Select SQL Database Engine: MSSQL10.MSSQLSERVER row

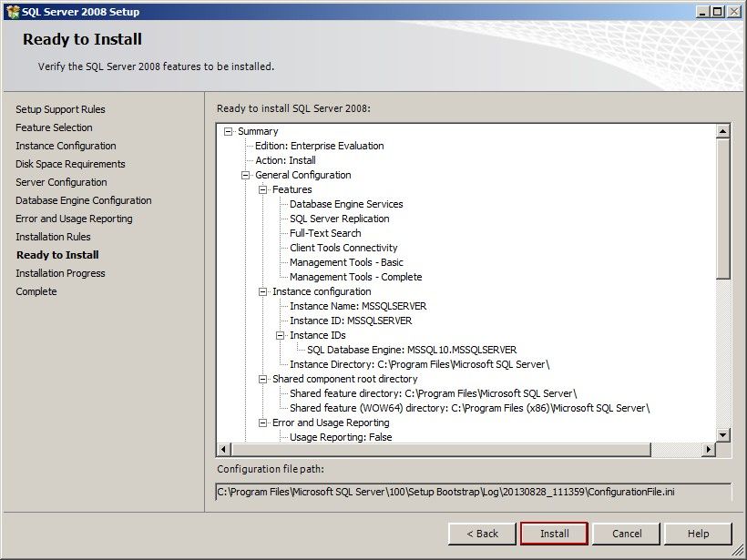point(412,350)
